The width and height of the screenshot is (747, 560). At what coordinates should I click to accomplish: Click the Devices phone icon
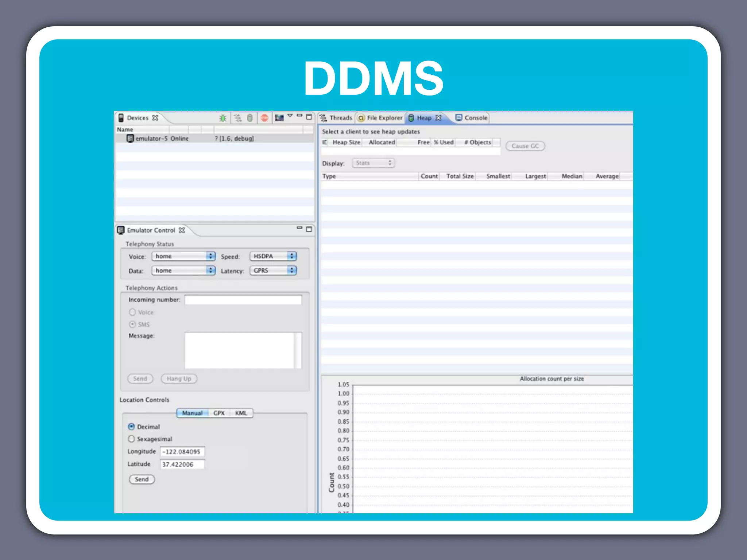coord(121,118)
